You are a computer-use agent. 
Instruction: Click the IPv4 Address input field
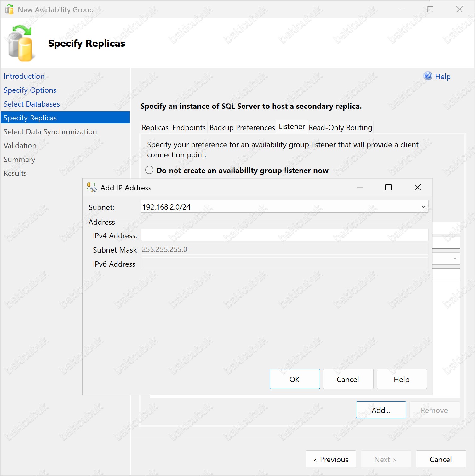pyautogui.click(x=284, y=235)
